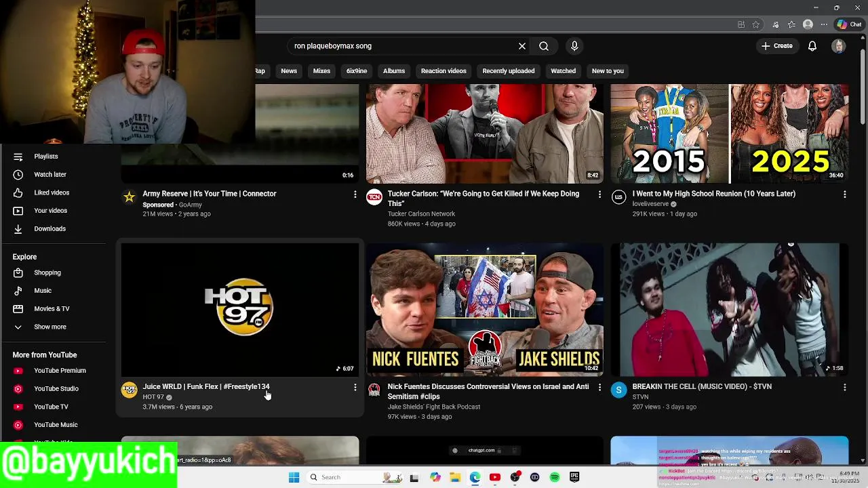This screenshot has height=488, width=868.
Task: Open TCN channel avatar
Action: coord(374,197)
